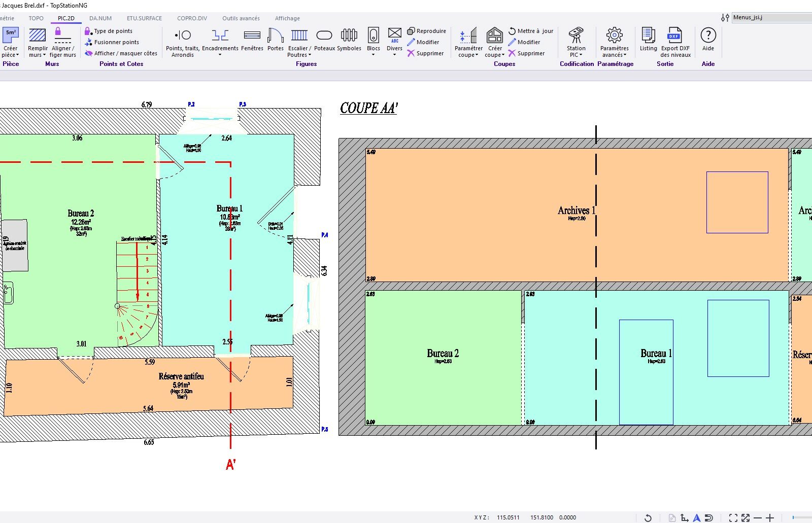The width and height of the screenshot is (812, 523).
Task: Switch to the TOPO ribbon tab
Action: click(36, 18)
